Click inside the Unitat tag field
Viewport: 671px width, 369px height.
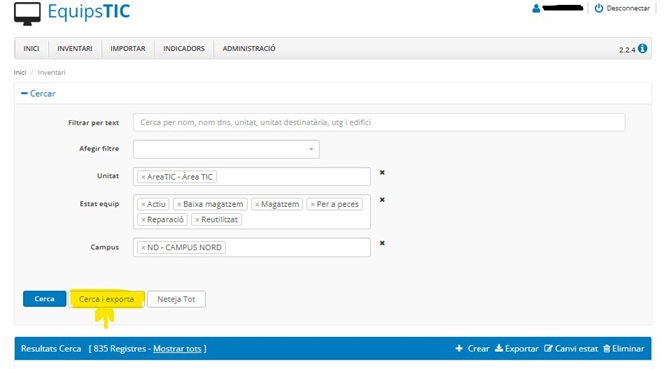pos(252,176)
